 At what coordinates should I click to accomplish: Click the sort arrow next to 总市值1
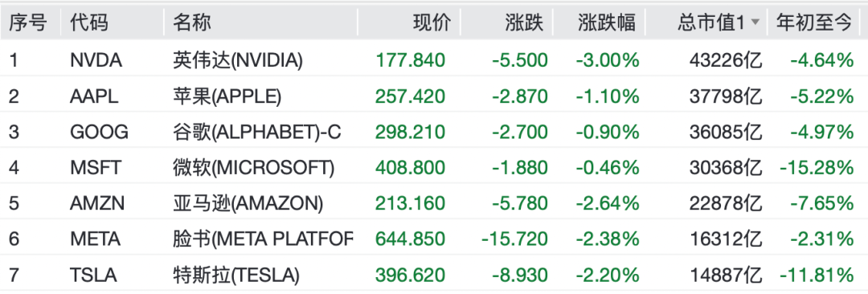(x=755, y=23)
